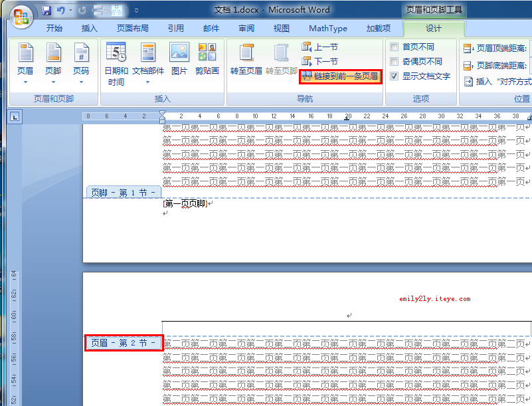Click the 页脚底端距离 icon
This screenshot has width=532, height=406.
click(x=469, y=66)
